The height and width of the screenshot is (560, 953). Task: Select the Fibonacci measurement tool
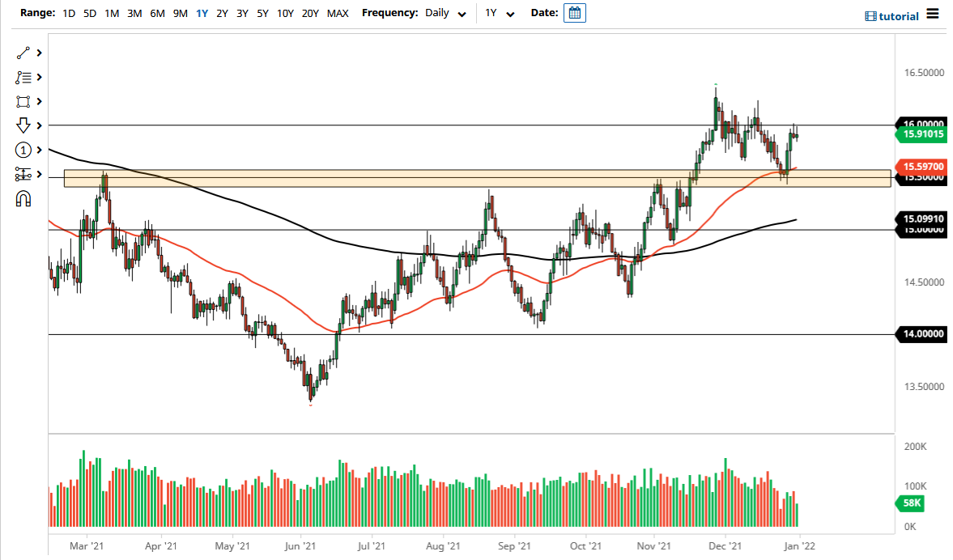pyautogui.click(x=23, y=174)
